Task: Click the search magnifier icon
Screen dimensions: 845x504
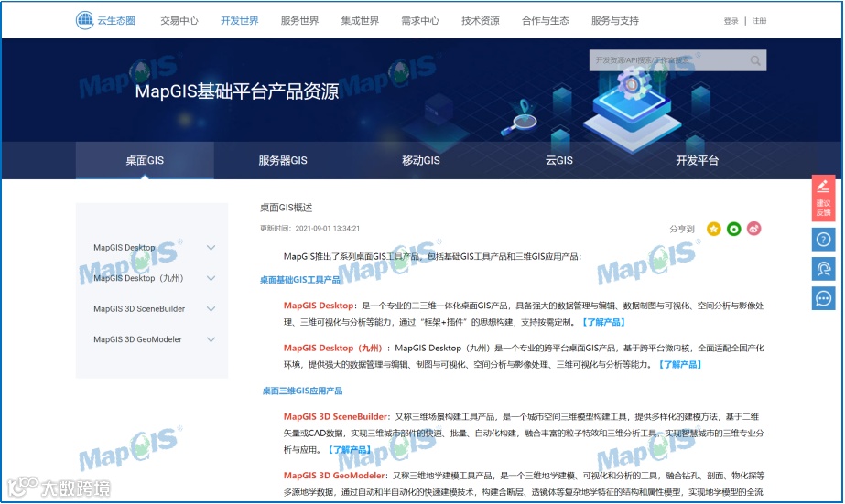Action: (755, 61)
